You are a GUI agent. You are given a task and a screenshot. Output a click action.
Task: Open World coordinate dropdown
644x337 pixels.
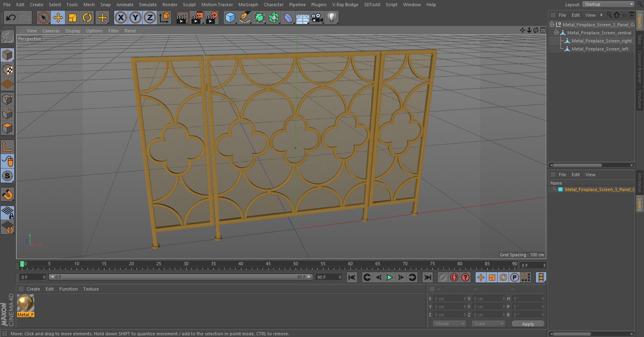click(x=449, y=324)
